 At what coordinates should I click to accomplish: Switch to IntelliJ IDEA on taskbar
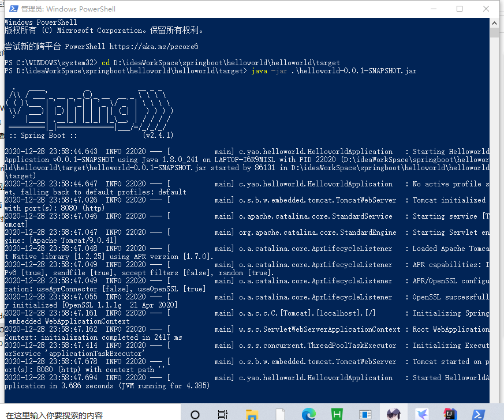[450, 414]
